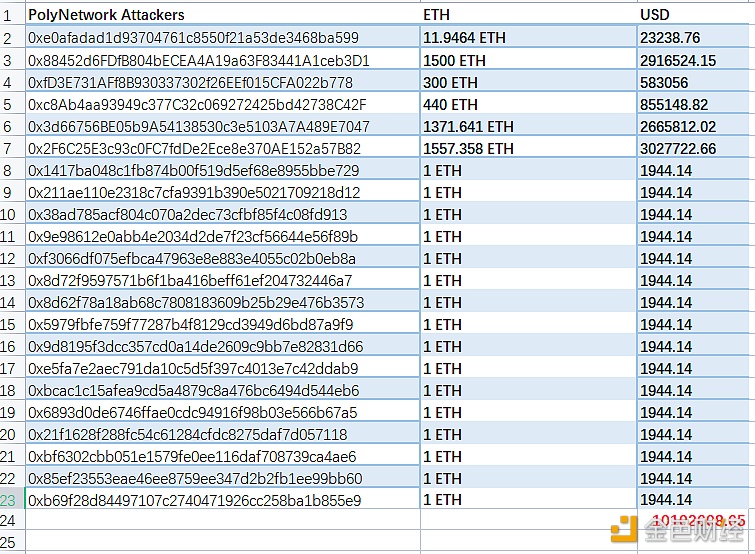The width and height of the screenshot is (755, 554).
Task: Click the 'ETH' column header cell
Action: (529, 15)
